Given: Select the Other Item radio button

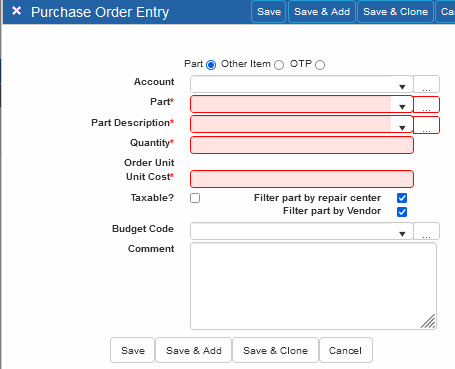Looking at the screenshot, I should pos(279,65).
